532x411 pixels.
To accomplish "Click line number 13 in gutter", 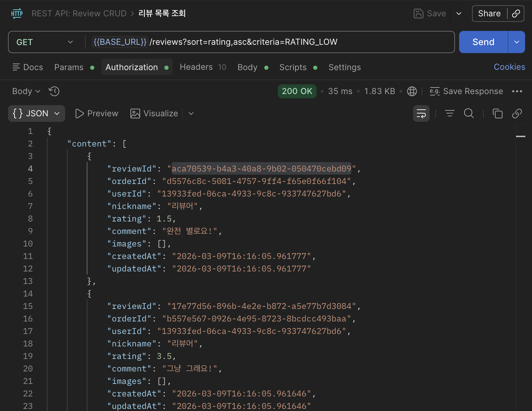I will click(28, 281).
